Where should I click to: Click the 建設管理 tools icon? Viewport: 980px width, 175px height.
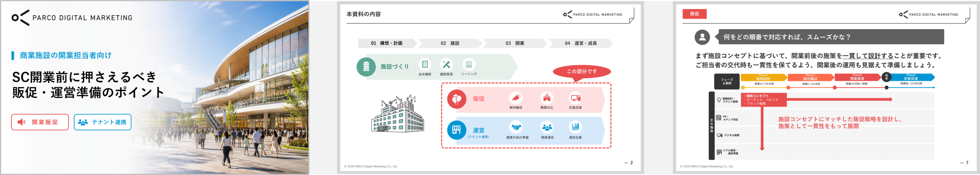[446, 64]
